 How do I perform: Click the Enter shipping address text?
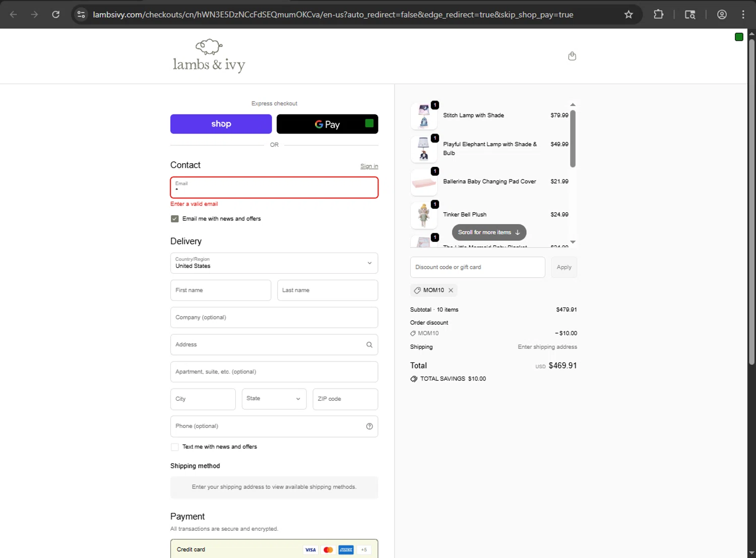tap(547, 347)
